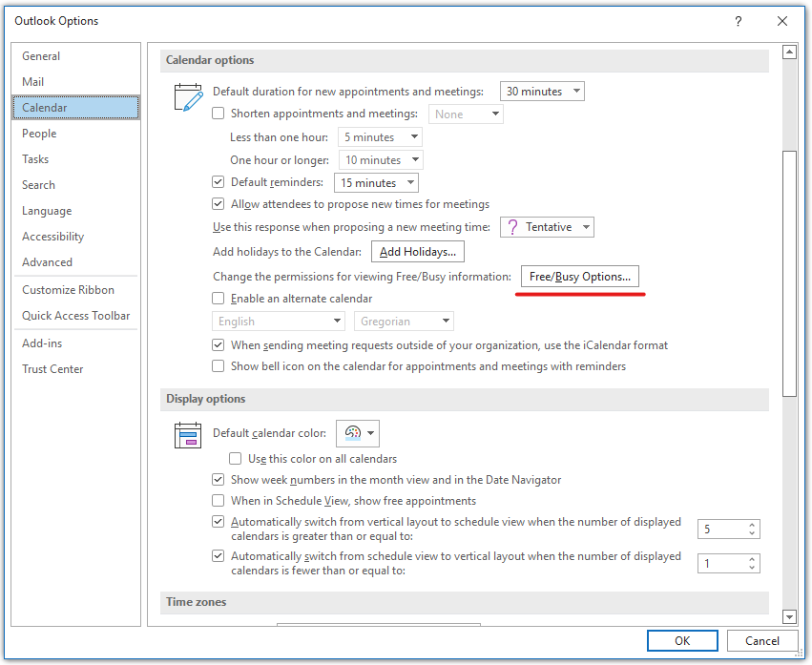The width and height of the screenshot is (812, 665).
Task: Click the display options calendar icon
Action: tap(188, 434)
